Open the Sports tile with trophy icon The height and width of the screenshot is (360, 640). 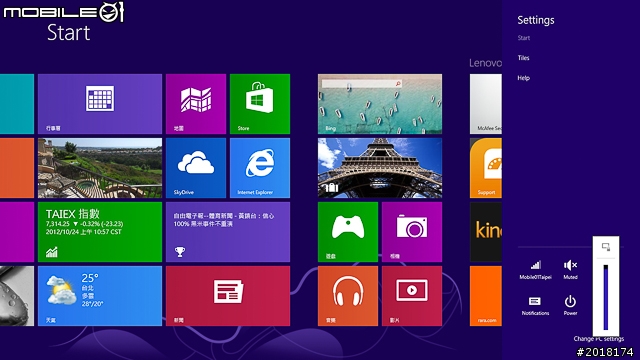[x=228, y=232]
